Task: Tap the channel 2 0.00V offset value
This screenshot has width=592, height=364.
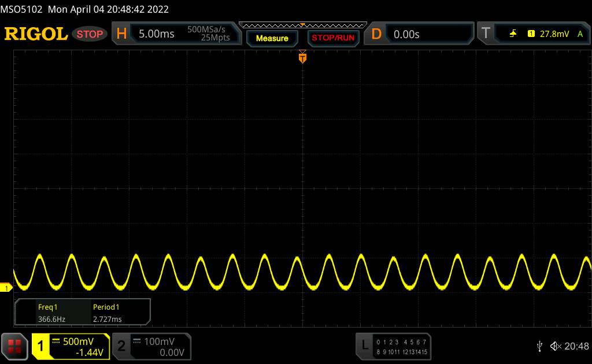Action: 172,352
